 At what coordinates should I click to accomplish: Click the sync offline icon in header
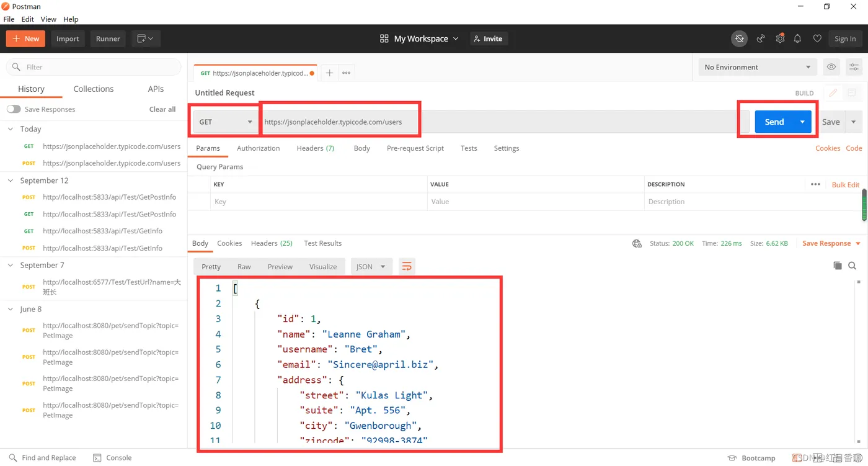point(739,38)
